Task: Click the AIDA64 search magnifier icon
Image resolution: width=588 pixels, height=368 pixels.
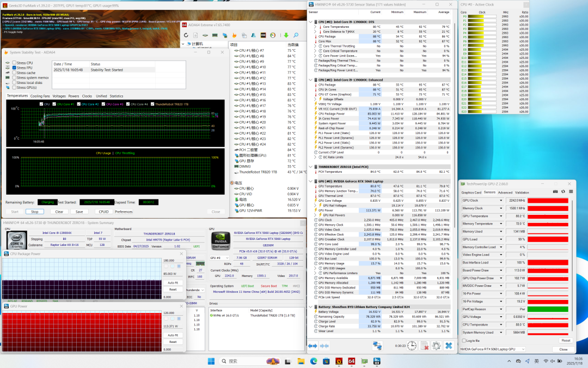Action: tap(296, 35)
